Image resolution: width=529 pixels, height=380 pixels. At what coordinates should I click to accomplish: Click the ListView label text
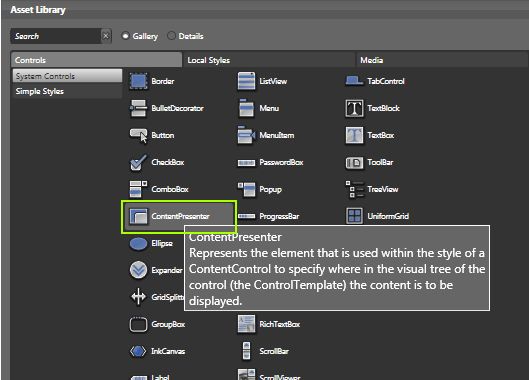click(x=273, y=81)
